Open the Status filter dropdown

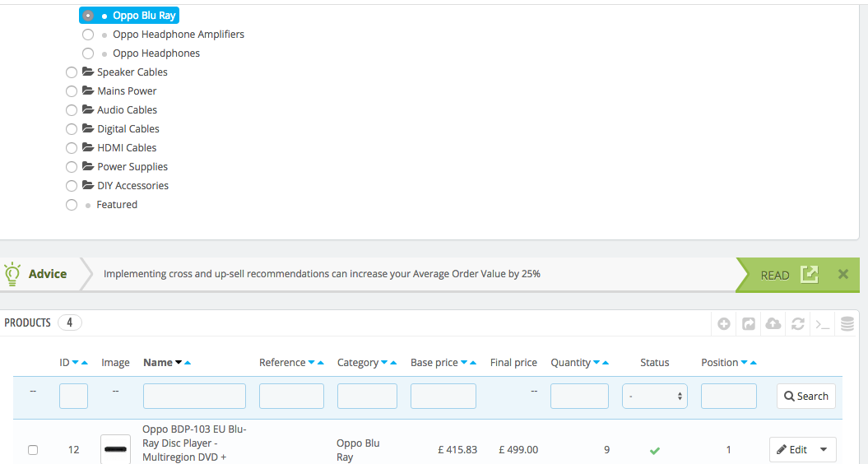(655, 396)
